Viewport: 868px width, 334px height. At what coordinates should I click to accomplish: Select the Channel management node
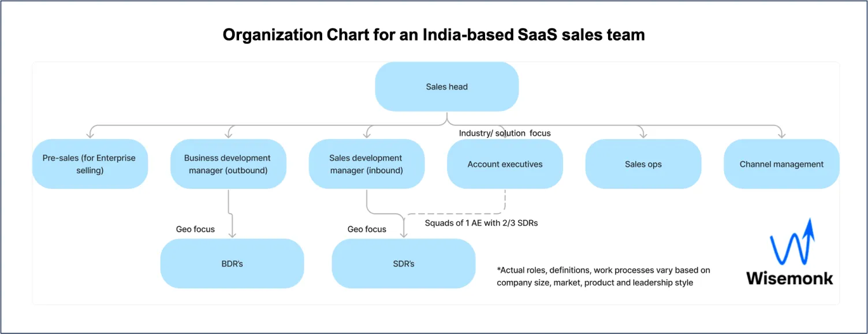point(781,164)
